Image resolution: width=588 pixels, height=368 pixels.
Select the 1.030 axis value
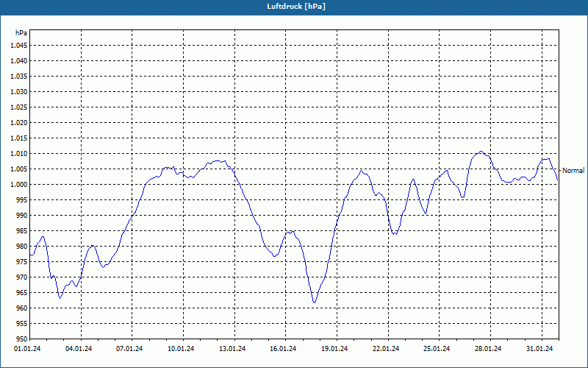[x=18, y=91]
